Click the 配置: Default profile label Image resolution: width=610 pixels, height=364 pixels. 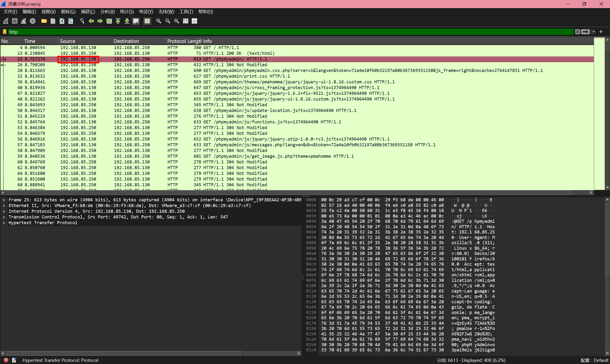coord(595,360)
